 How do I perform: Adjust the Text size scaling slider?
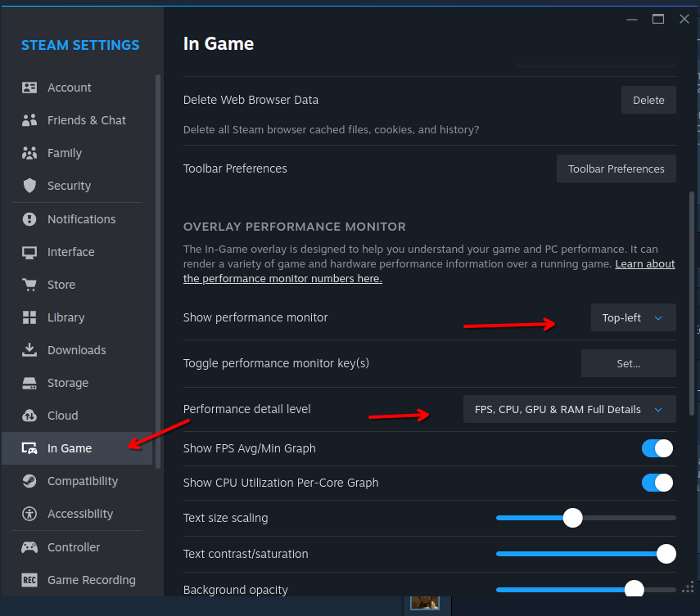click(585, 518)
